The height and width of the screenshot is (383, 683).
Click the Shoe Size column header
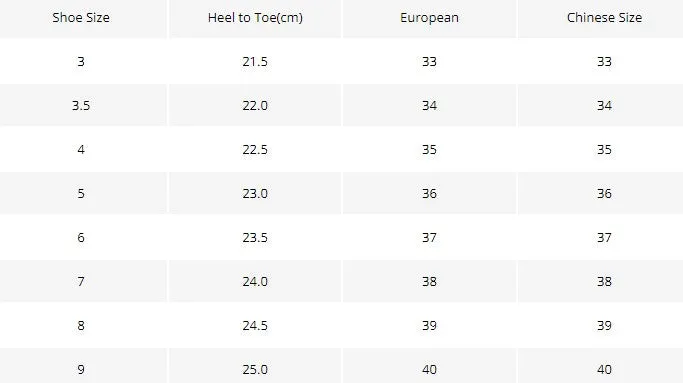(x=81, y=17)
